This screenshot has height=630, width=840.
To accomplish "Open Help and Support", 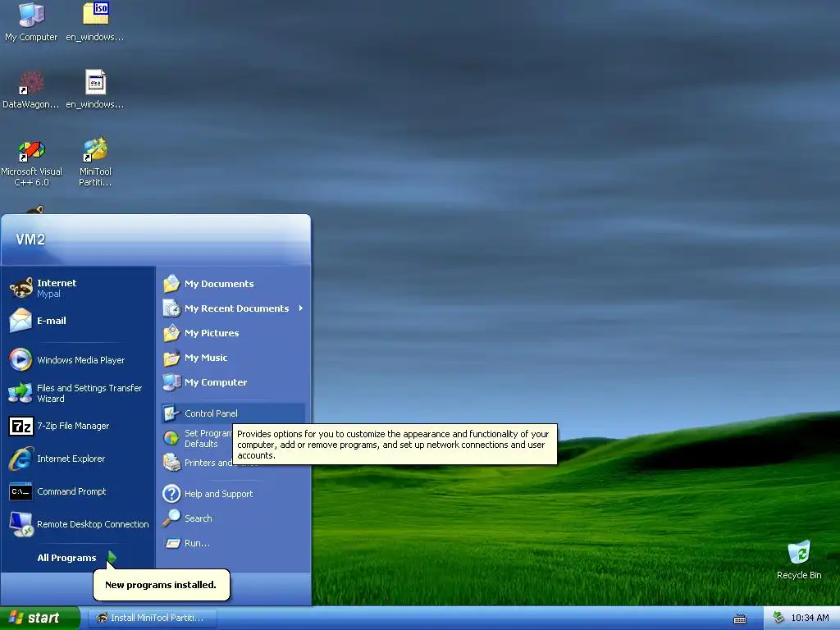I will click(x=233, y=493).
